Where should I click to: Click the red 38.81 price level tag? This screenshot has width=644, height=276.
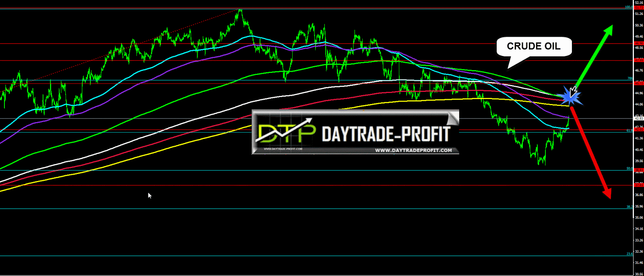639,170
